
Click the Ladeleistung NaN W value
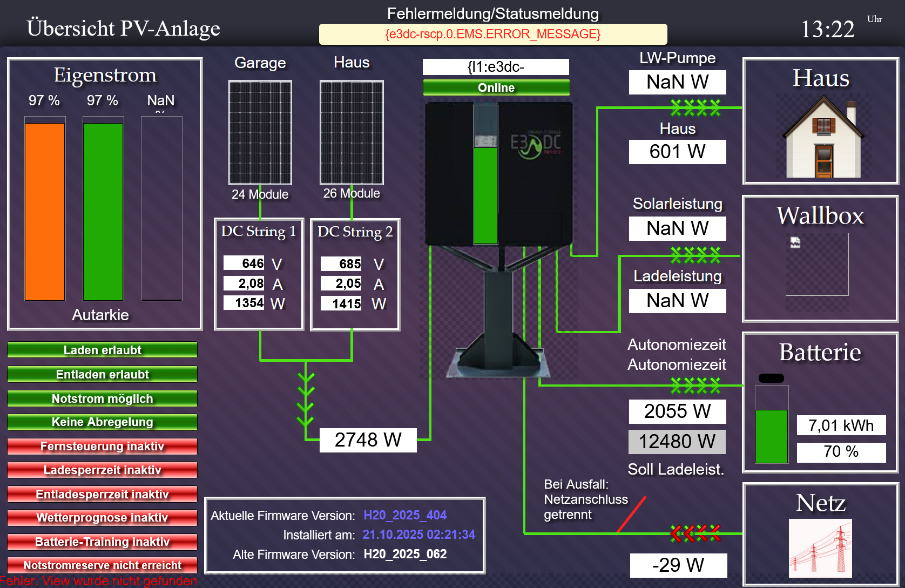coord(678,301)
